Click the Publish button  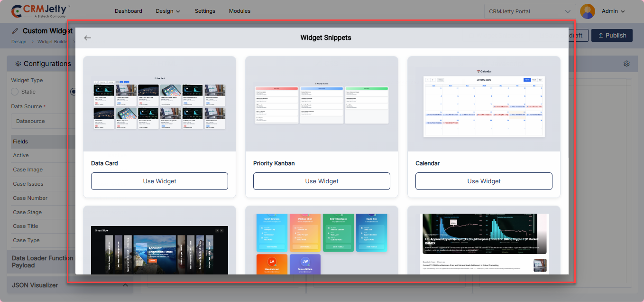coord(612,35)
